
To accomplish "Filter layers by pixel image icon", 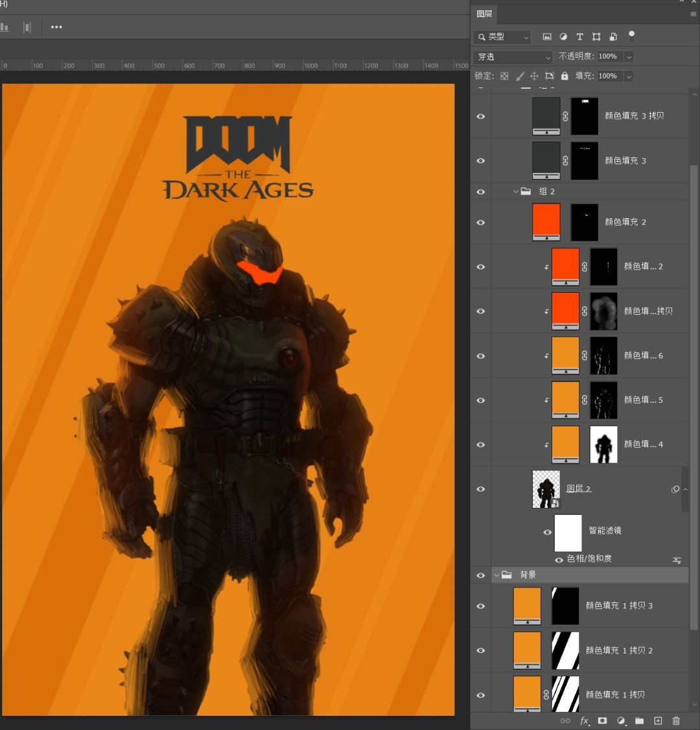I will click(547, 37).
